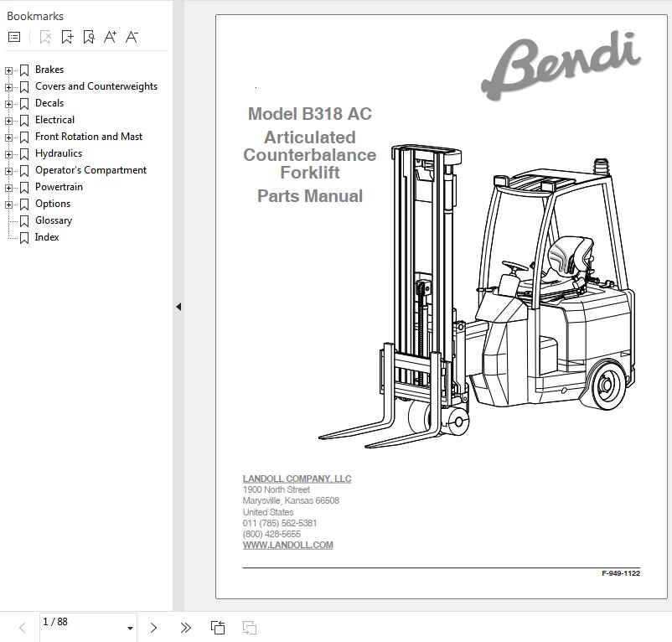Viewport: 672px width, 642px height.
Task: Expand the Hydraulics bookmark
Action: pyautogui.click(x=8, y=154)
